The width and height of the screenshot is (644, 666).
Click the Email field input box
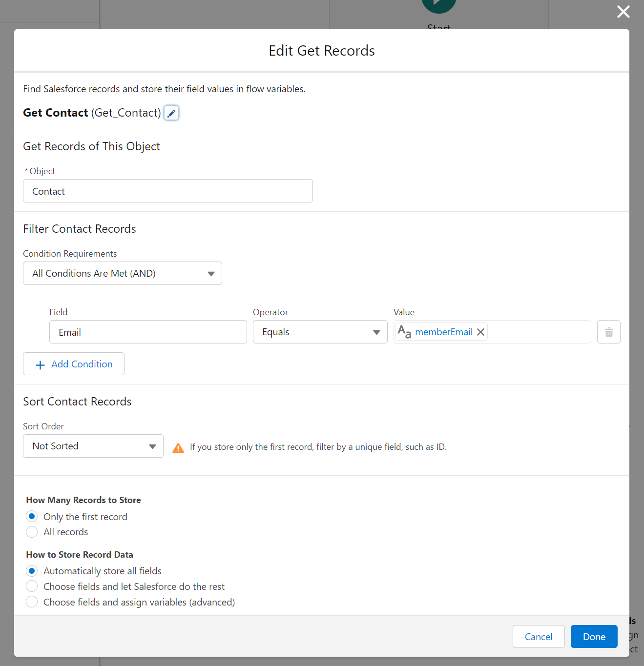click(x=148, y=332)
